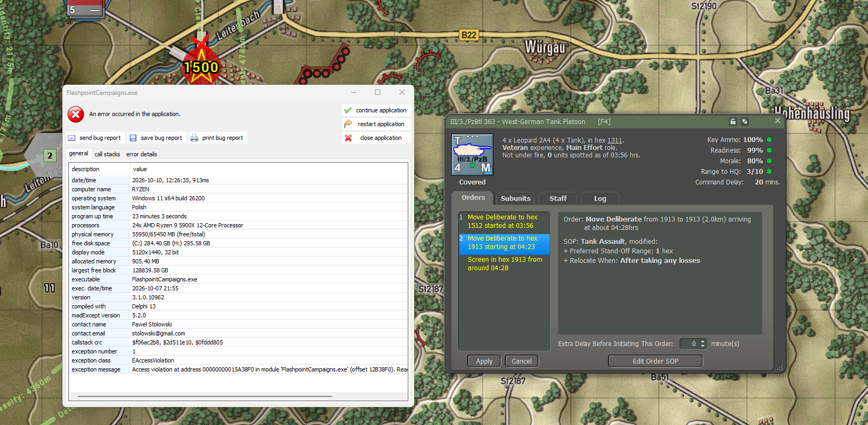Click the green Key Ammo status dot
Viewport: 868px width, 425px height.
769,140
